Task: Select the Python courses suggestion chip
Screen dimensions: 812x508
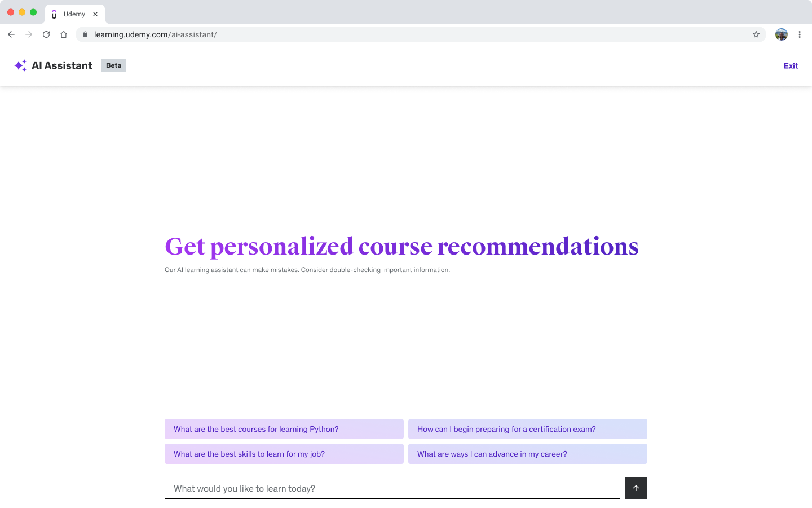Action: [284, 429]
